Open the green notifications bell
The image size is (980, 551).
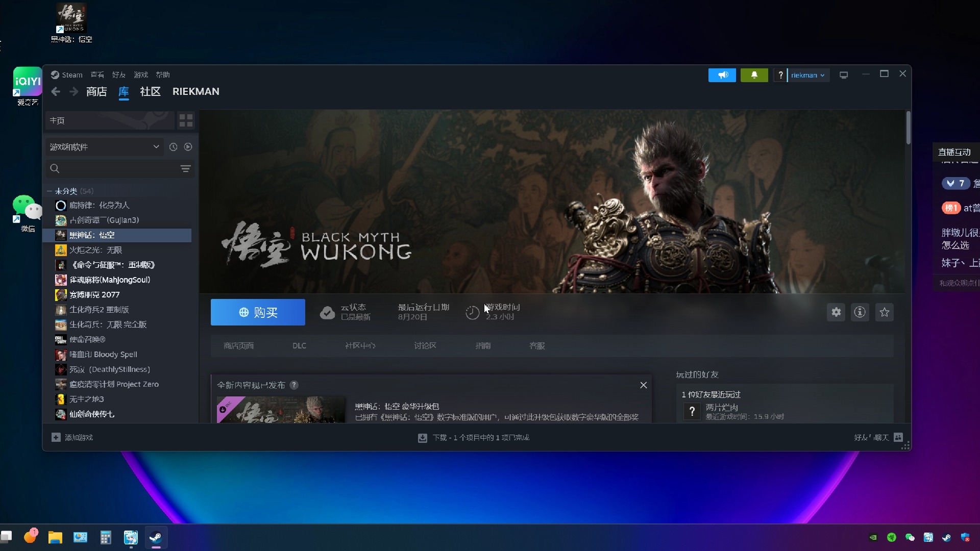pos(754,75)
